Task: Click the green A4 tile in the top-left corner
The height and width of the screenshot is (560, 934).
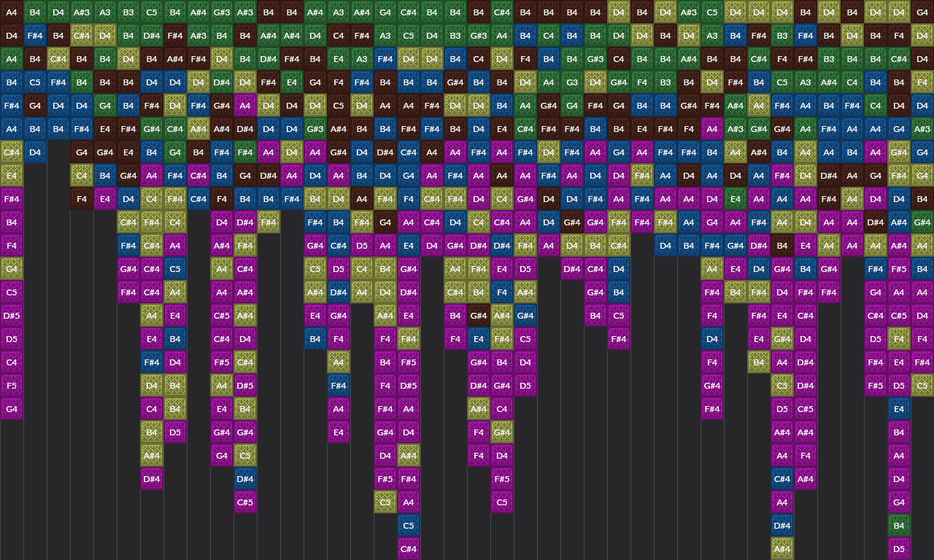Action: tap(12, 12)
